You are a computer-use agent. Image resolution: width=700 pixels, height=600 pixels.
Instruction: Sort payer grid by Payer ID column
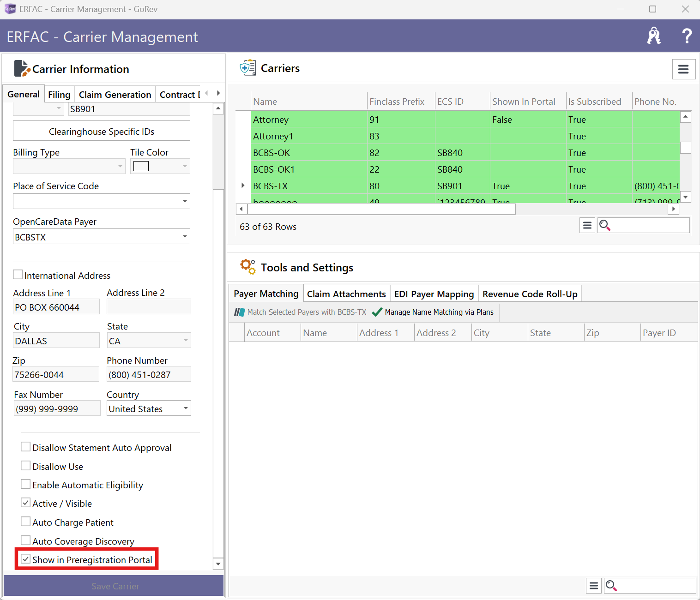(669, 333)
